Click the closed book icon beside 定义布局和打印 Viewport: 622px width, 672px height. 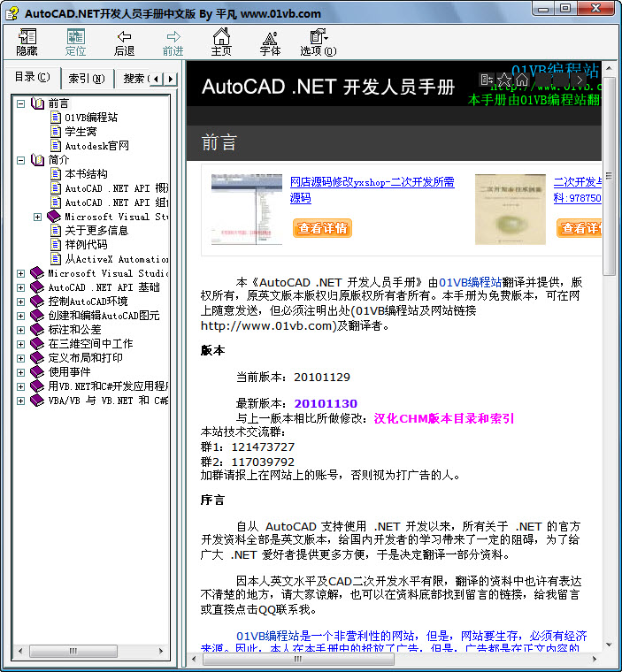37,357
